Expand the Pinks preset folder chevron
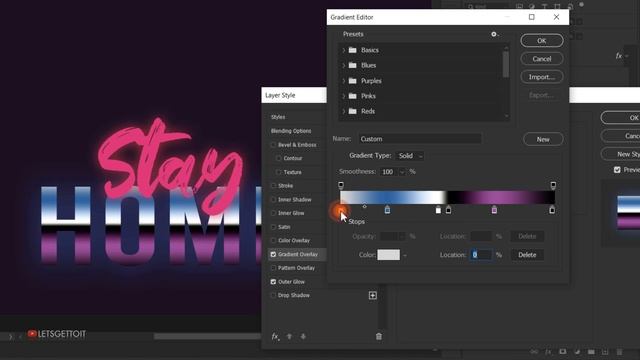This screenshot has height=360, width=640. coord(344,96)
